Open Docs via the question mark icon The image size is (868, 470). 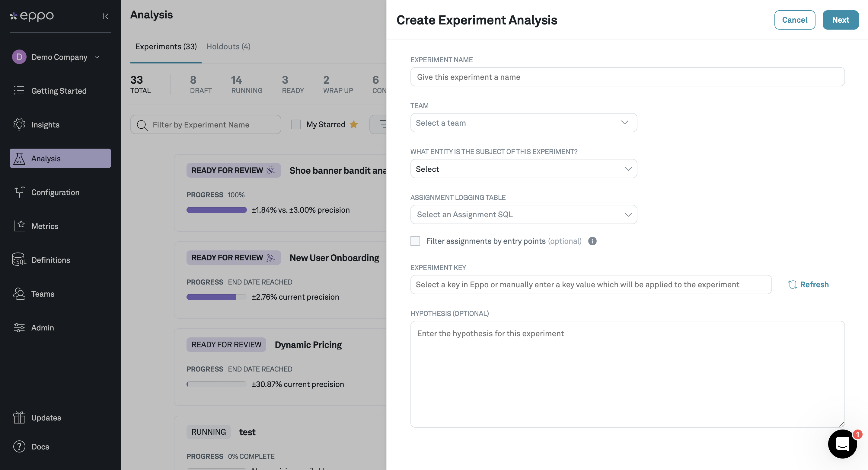19,446
